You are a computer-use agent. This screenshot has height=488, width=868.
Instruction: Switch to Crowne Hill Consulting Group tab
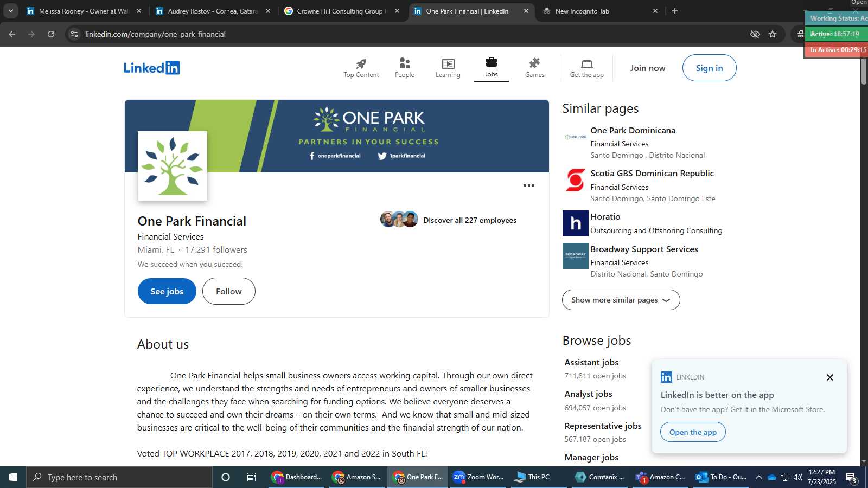[342, 11]
